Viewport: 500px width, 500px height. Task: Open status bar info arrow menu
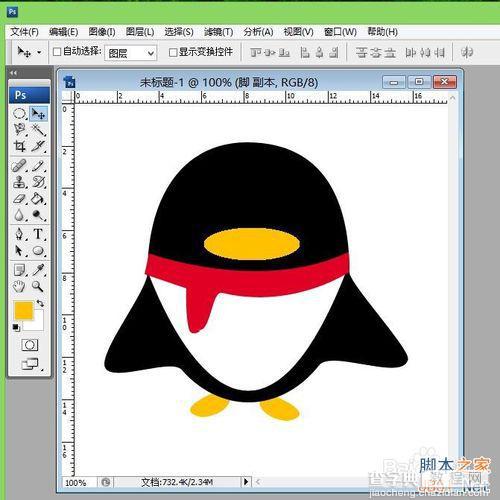coord(246,482)
